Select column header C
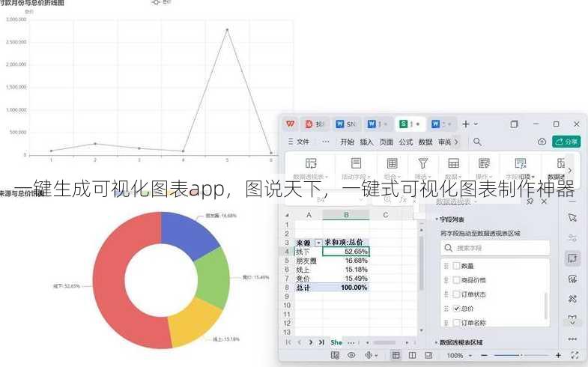The height and width of the screenshot is (367, 588). click(386, 215)
